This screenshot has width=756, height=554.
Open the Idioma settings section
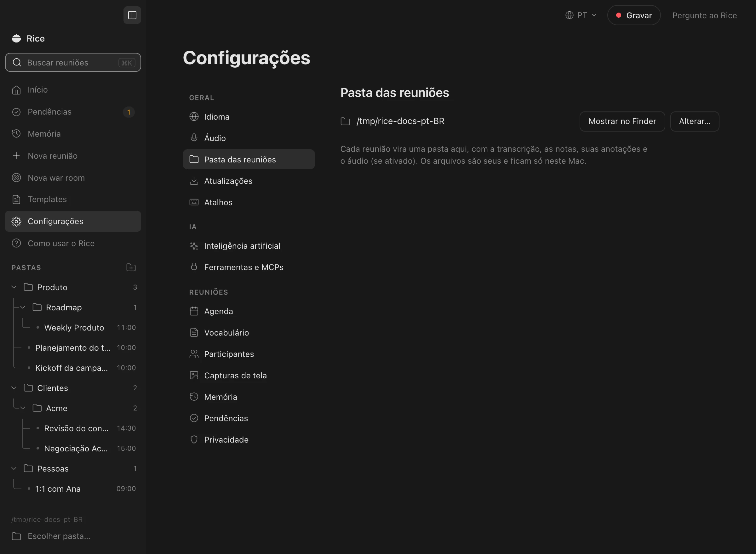point(249,117)
